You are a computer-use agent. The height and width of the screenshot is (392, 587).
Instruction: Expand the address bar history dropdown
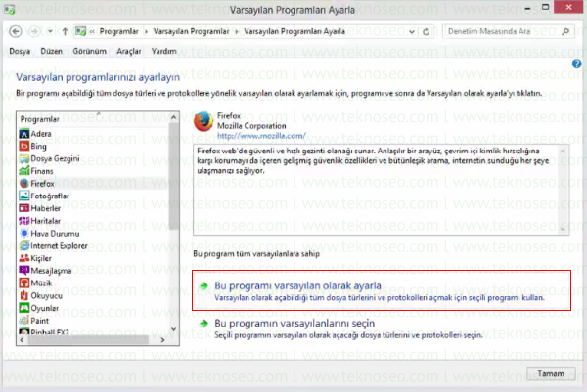[412, 32]
